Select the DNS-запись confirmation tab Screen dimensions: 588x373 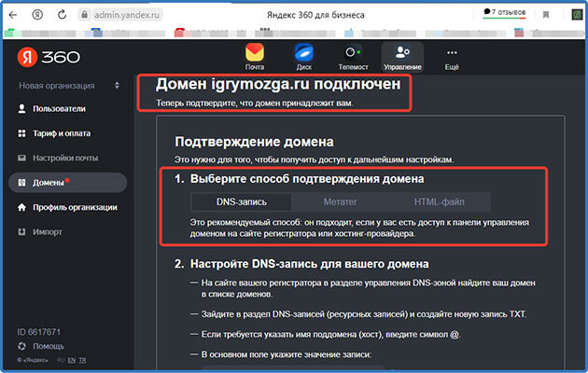click(x=242, y=201)
